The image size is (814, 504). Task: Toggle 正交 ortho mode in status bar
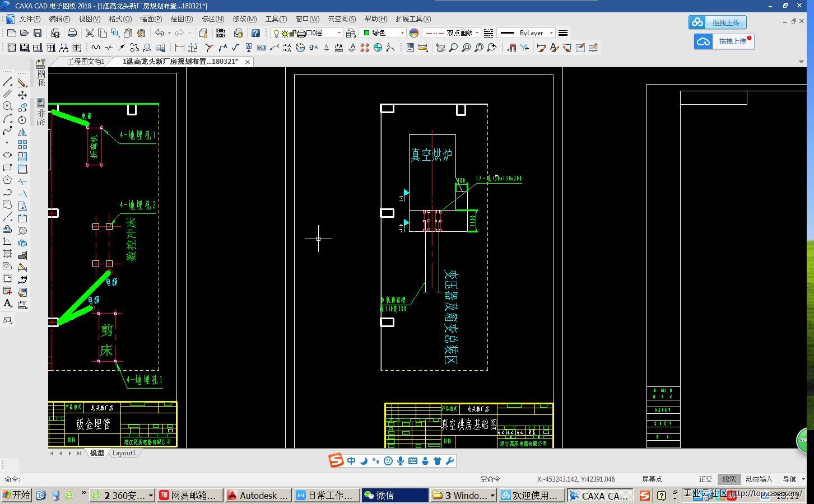705,479
